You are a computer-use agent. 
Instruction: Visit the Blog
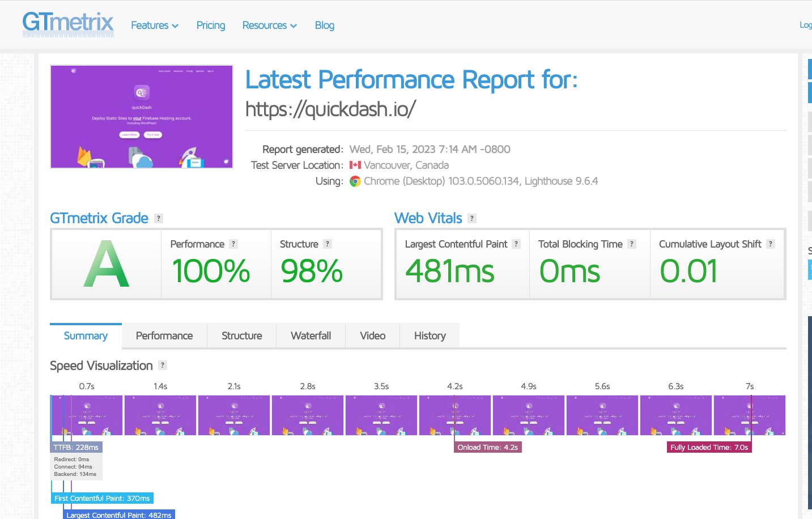[x=325, y=25]
